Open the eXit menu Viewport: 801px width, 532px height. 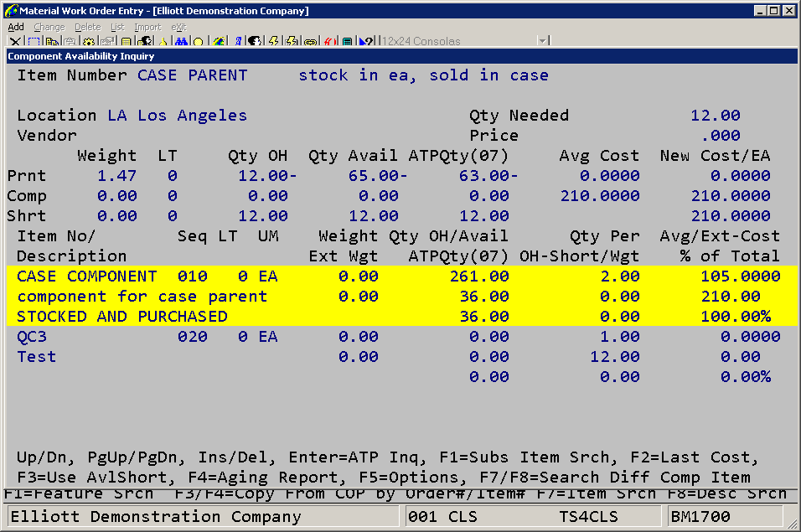tap(178, 27)
